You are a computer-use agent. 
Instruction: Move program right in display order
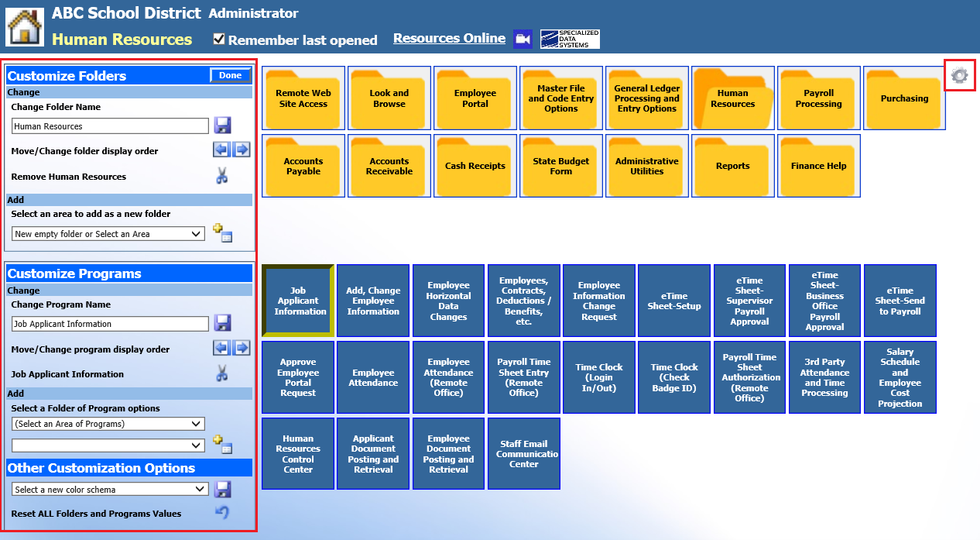pyautogui.click(x=242, y=349)
